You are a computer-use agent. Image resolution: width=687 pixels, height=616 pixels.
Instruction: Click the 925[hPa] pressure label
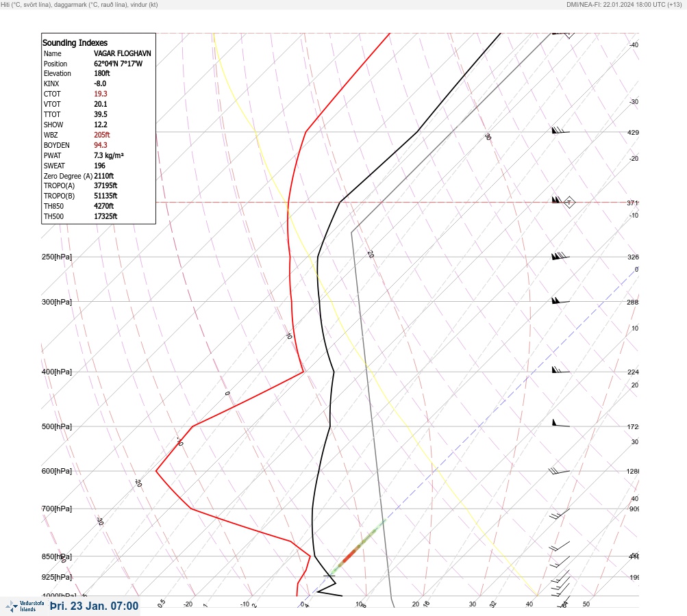(x=57, y=577)
